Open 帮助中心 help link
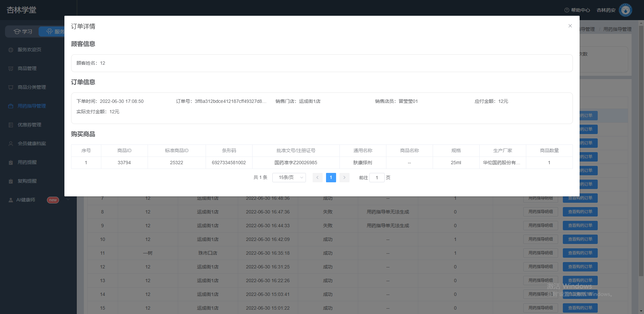 pos(577,10)
